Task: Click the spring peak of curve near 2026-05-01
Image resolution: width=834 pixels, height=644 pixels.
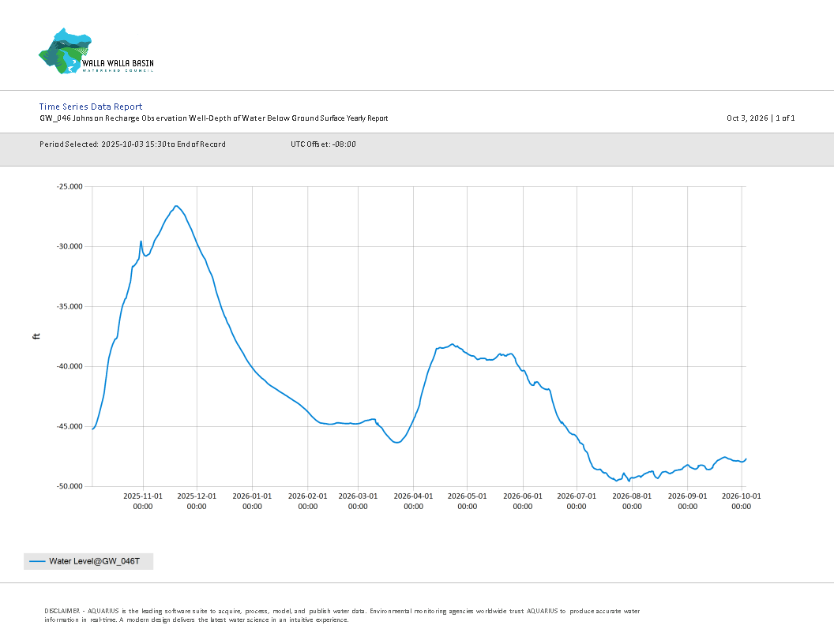Action: [452, 344]
